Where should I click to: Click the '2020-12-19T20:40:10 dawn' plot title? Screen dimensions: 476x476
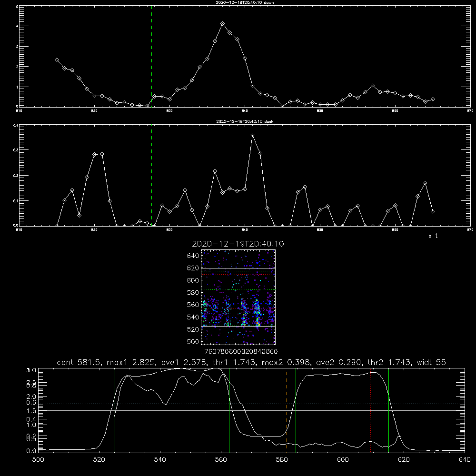pos(245,2)
